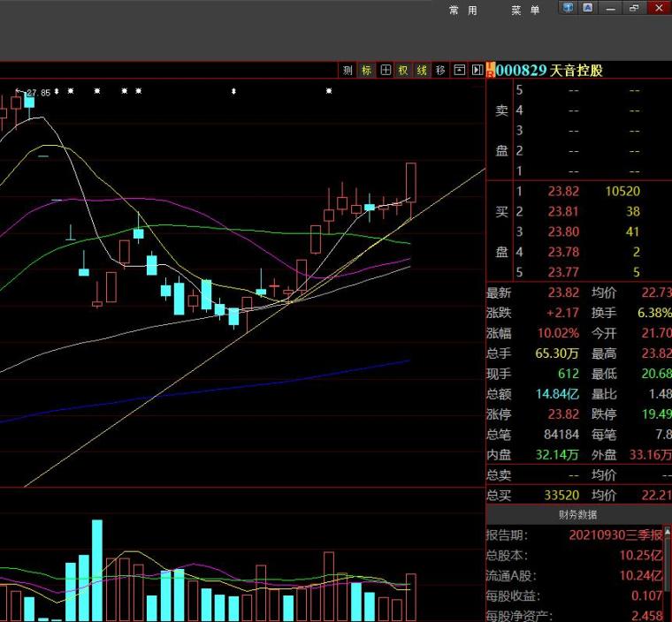Open the 菜单 menu
Viewport: 672px width, 622px height.
(524, 10)
